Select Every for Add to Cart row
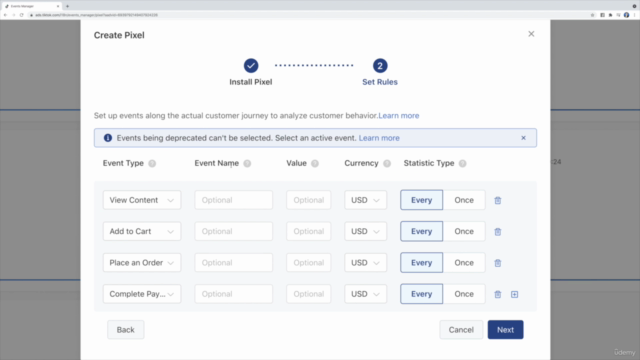640x360 pixels. [421, 231]
